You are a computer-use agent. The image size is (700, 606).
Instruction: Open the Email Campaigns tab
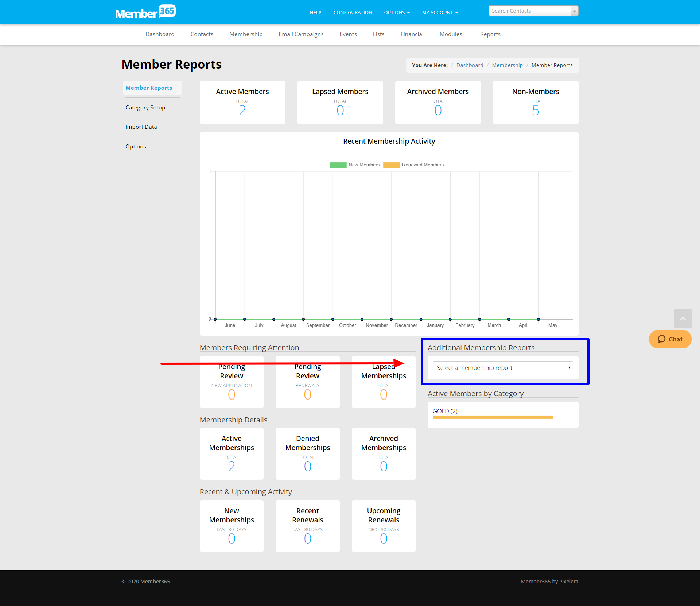[301, 34]
